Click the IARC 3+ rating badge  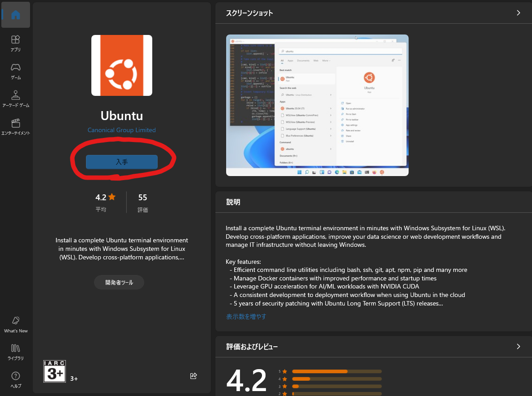coord(55,371)
